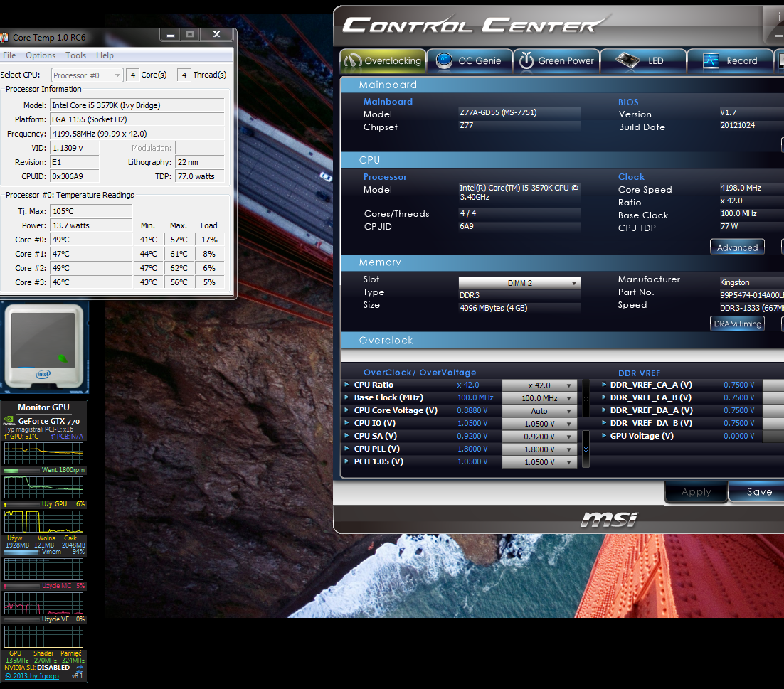Click the Intel CPU gadget image
Viewport: 784px width, 689px height.
[x=44, y=345]
